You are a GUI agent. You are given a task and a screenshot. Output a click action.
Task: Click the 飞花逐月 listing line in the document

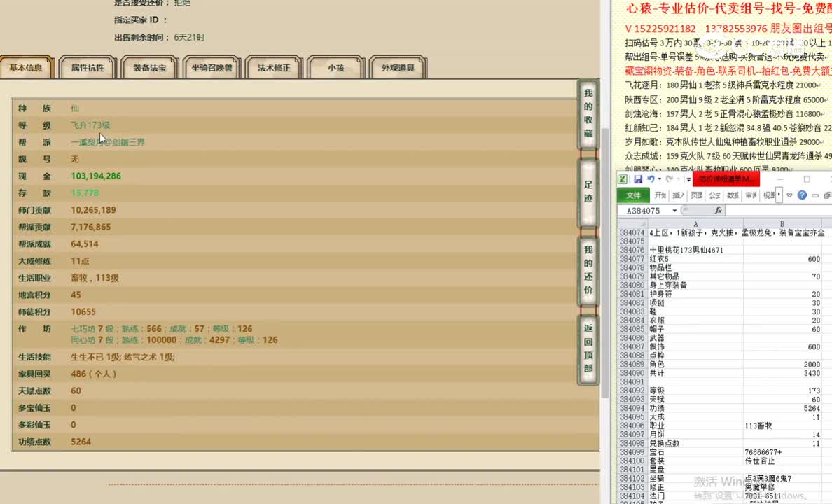pos(722,85)
